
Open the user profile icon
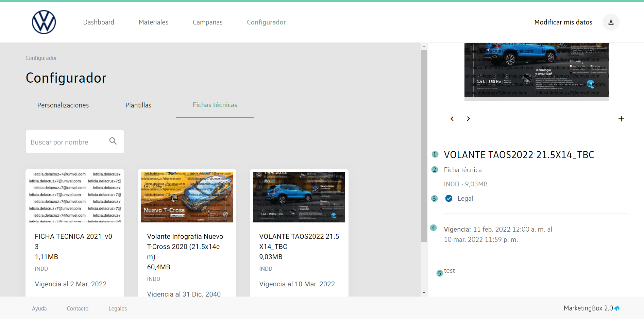coord(611,22)
